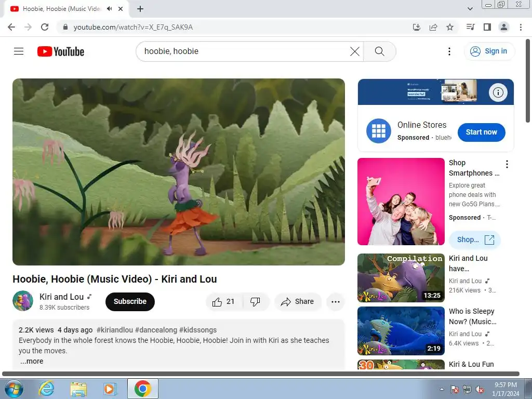Mute tab via speaker icon
Screen dimensions: 532x399
(x=109, y=9)
